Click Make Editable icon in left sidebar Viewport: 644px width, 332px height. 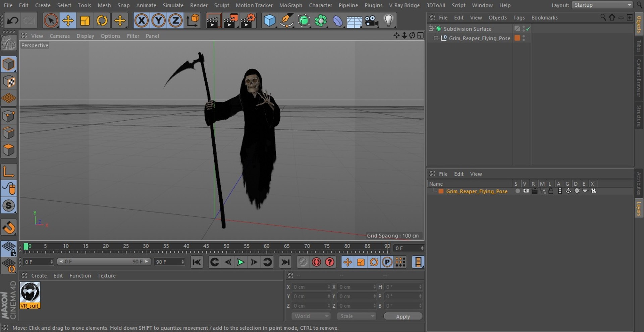click(9, 43)
